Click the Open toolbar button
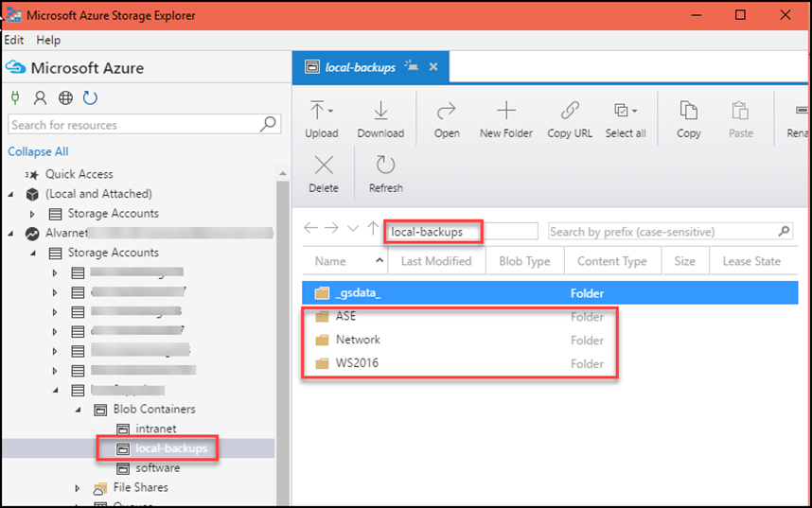812x508 pixels. [x=447, y=119]
